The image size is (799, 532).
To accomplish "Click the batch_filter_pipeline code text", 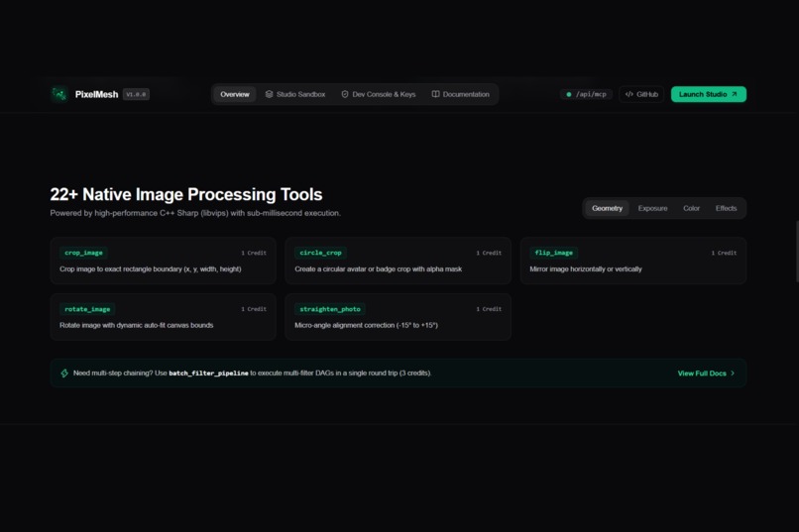I will click(208, 373).
